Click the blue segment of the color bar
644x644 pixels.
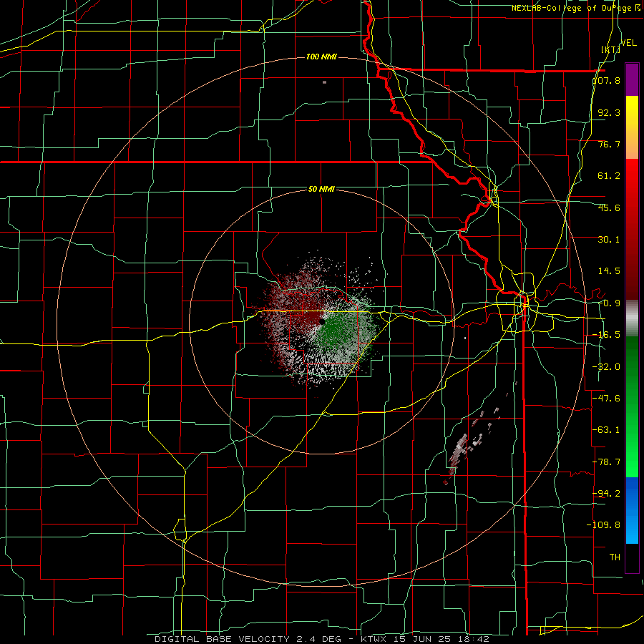click(632, 510)
